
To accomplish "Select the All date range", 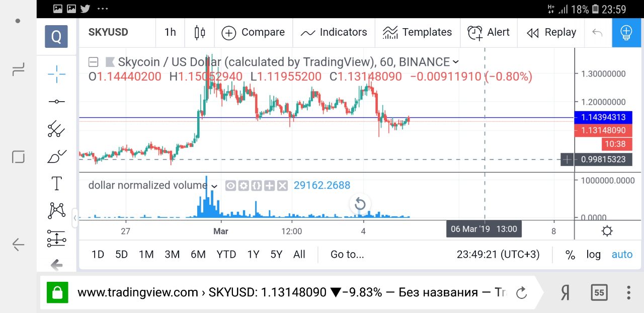I will 299,255.
